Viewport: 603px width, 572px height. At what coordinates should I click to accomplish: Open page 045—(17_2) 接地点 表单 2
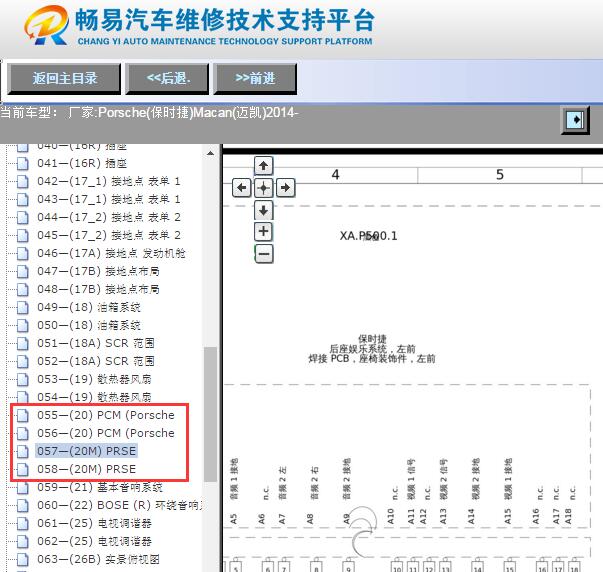[109, 235]
